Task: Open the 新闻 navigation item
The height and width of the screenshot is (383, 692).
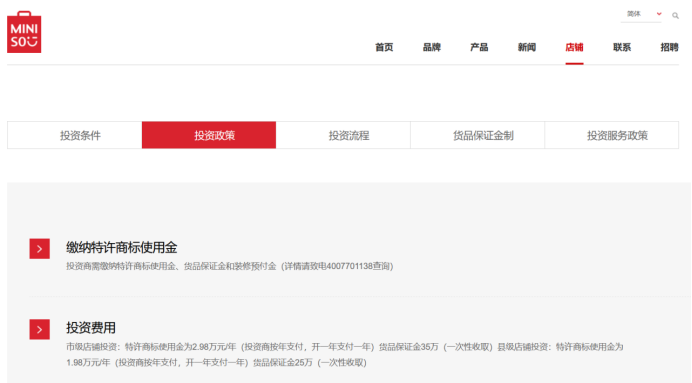Action: coord(527,47)
